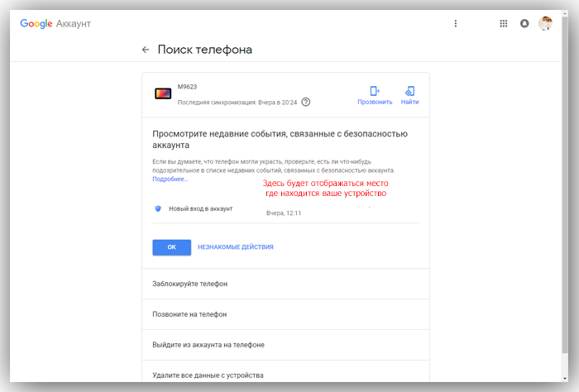The width and height of the screenshot is (579, 392).
Task: Expand Позвоните на телефон section
Action: (285, 314)
